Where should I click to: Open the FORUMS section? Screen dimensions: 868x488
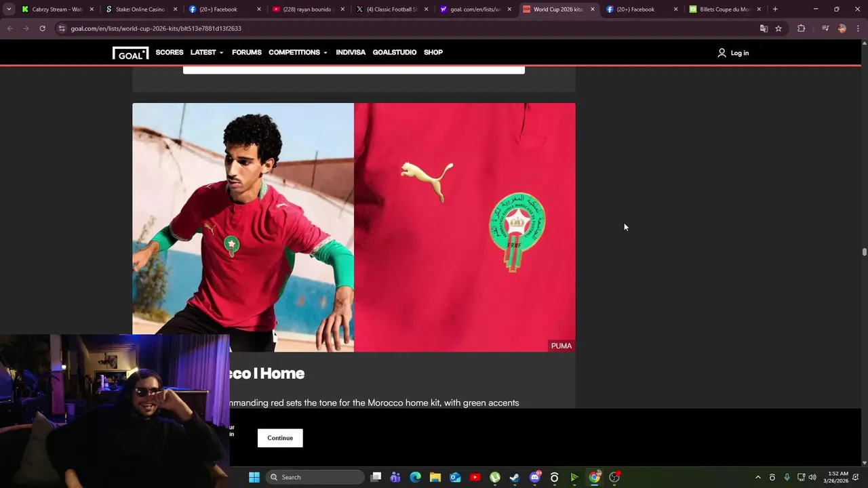[247, 52]
